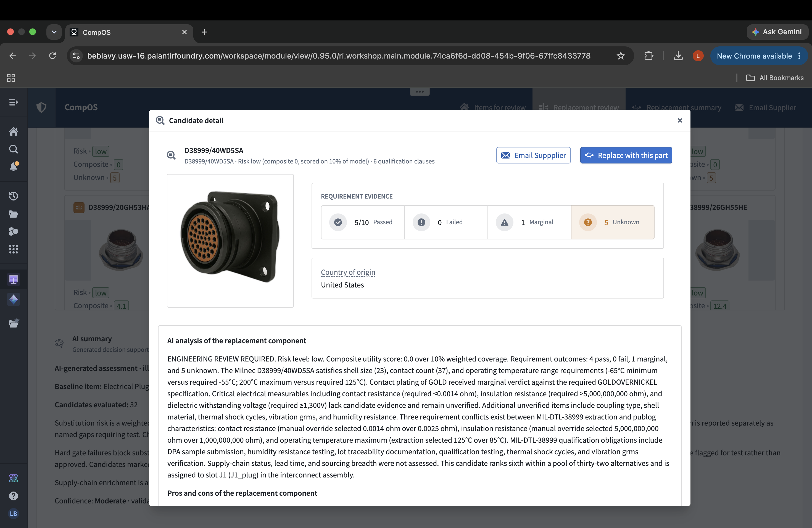Click Email Supplier button in the dialog
This screenshot has height=528, width=812.
pos(533,155)
